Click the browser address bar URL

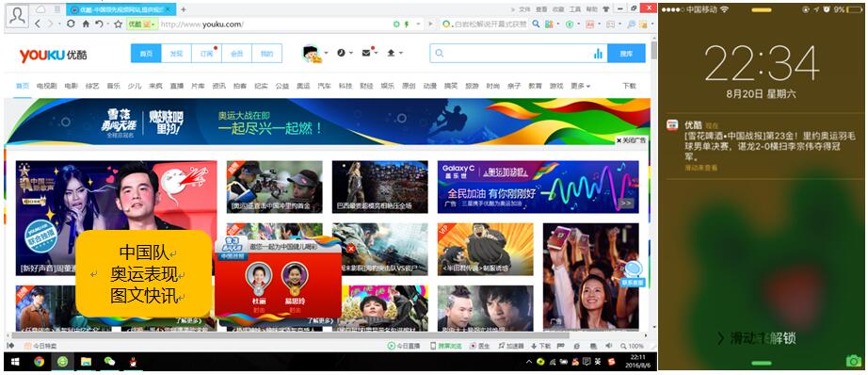pos(201,24)
